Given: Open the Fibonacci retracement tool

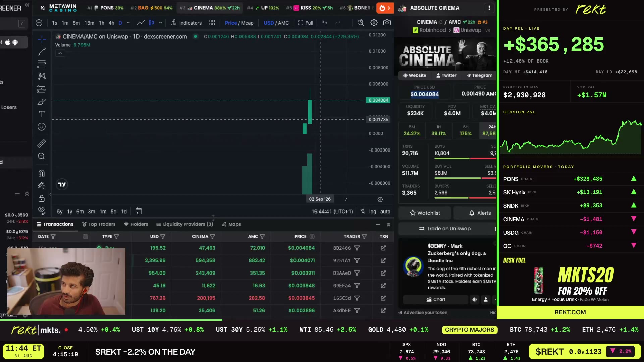Looking at the screenshot, I should 42,64.
